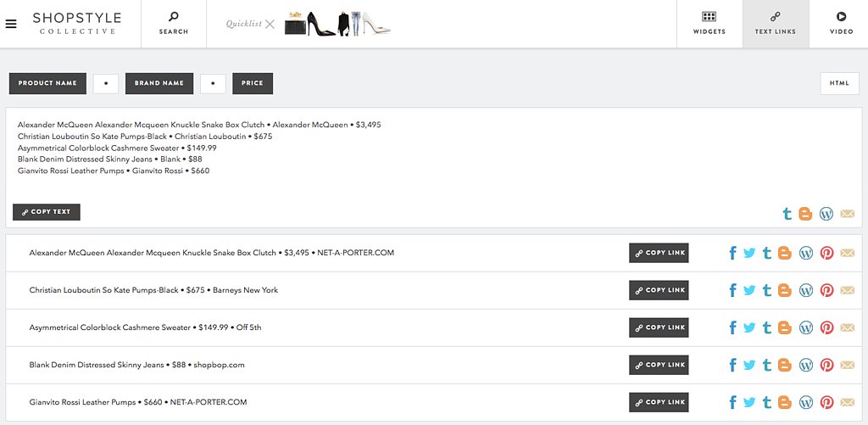
Task: Copy link for Blank Denim jeans
Action: (x=659, y=365)
